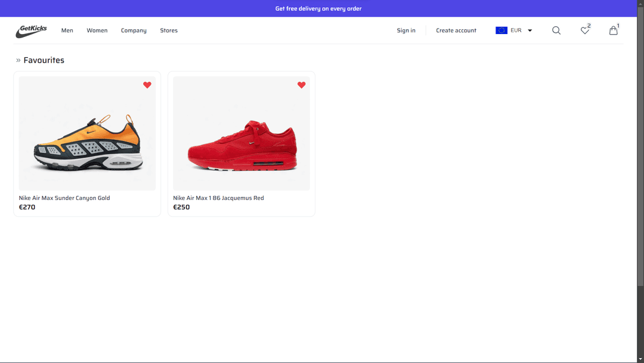Click the scrollbar down arrow
Image resolution: width=644 pixels, height=363 pixels.
pos(640,359)
